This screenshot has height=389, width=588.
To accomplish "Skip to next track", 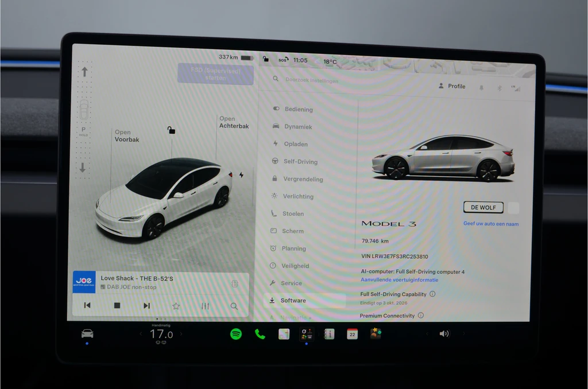I will pos(146,306).
